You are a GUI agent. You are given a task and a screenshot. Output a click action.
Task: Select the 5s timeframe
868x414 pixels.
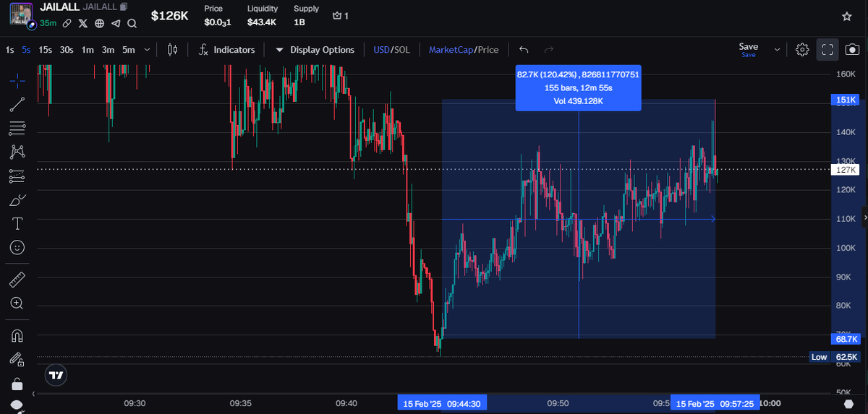click(x=26, y=50)
